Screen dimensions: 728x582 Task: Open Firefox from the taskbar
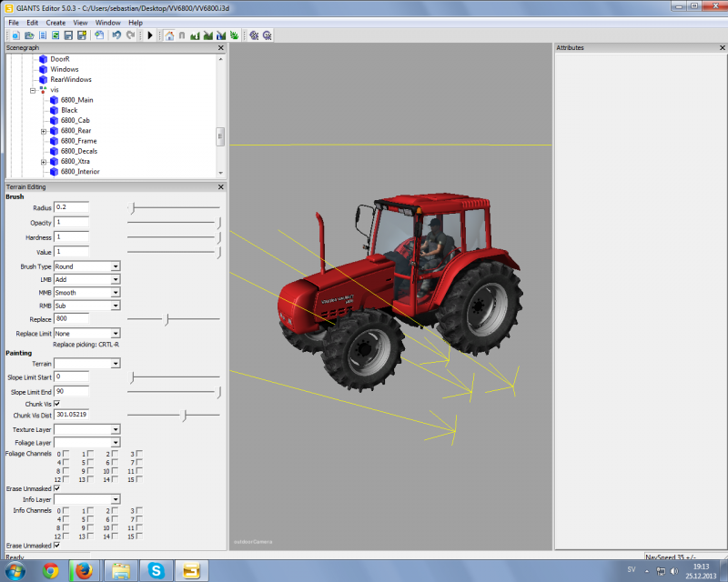point(85,570)
